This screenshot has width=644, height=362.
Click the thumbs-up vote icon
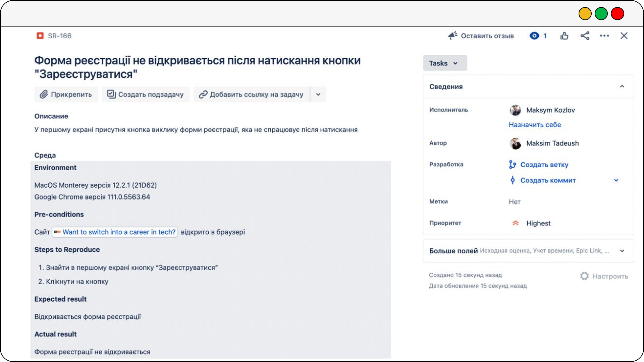(565, 36)
